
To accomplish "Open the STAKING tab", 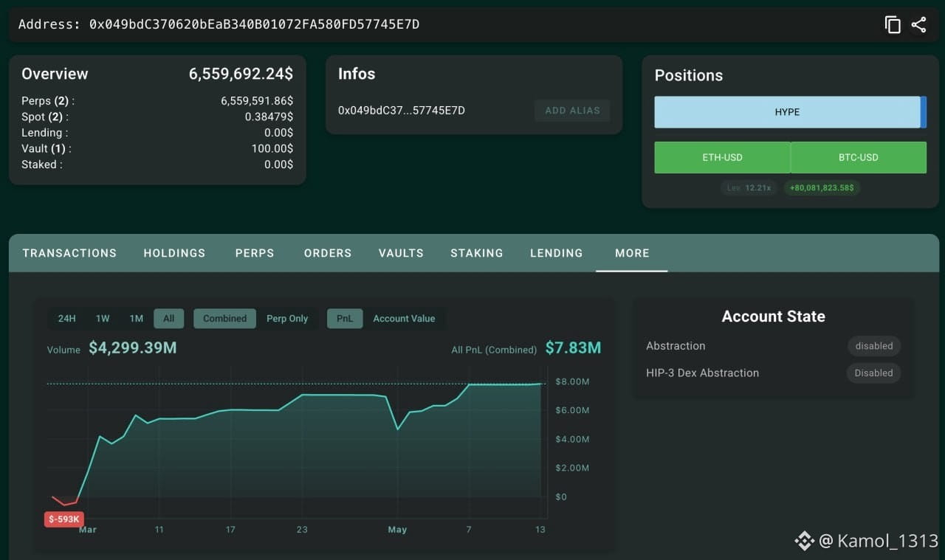I will (x=477, y=253).
